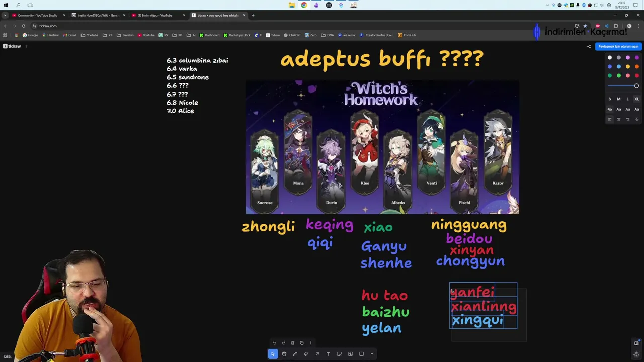Pick white color swatch

pyautogui.click(x=609, y=58)
